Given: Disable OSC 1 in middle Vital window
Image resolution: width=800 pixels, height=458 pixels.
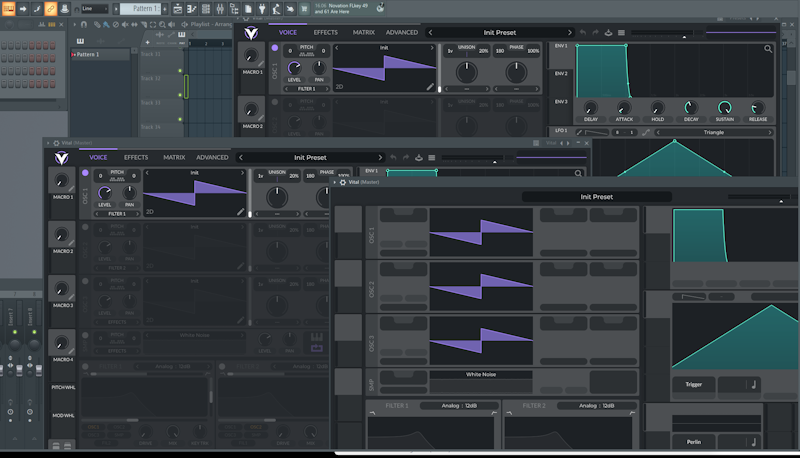Looking at the screenshot, I should tap(85, 173).
